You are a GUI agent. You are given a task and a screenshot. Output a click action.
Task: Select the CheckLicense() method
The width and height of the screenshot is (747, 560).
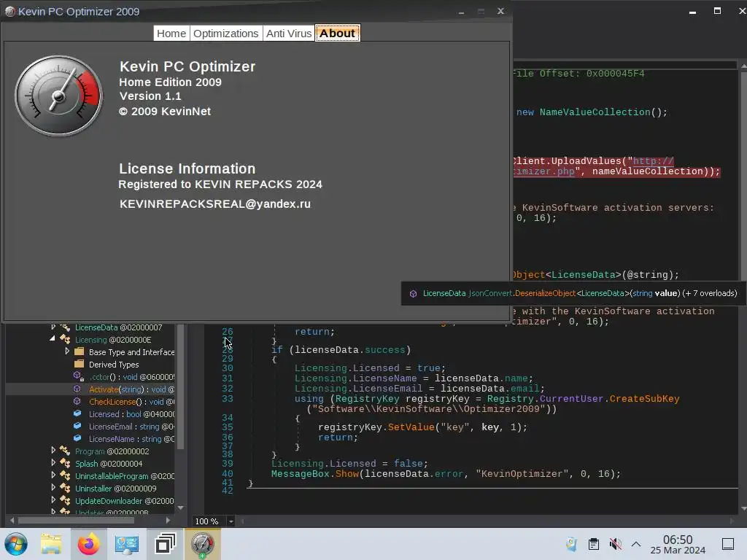click(131, 402)
